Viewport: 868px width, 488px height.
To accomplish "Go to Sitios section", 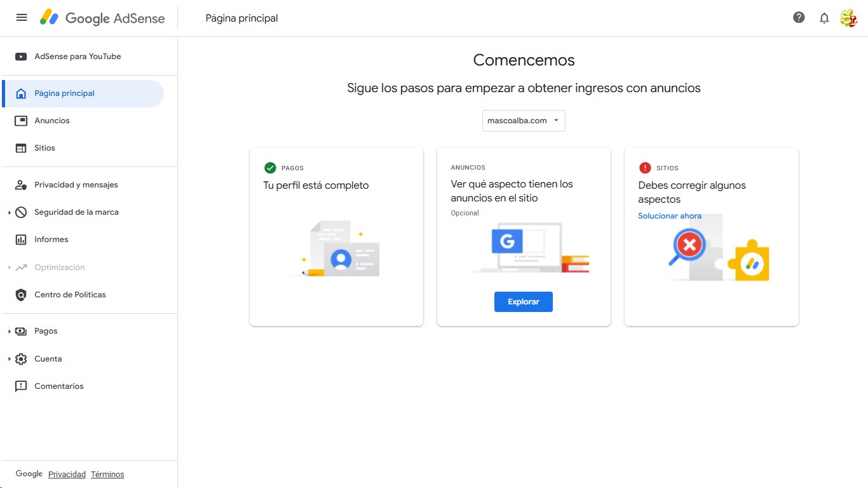I will click(x=83, y=148).
